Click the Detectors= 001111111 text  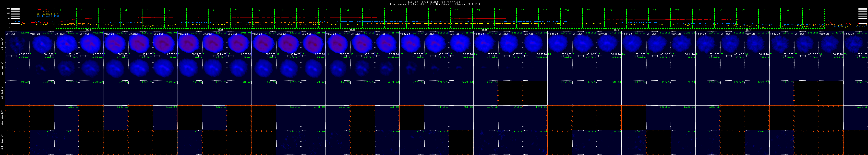pos(467,4)
